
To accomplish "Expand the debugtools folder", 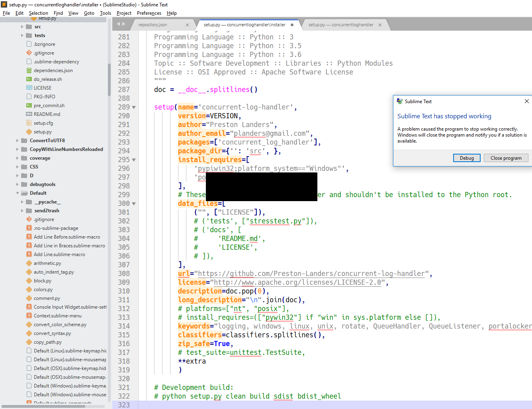I will tap(17, 184).
